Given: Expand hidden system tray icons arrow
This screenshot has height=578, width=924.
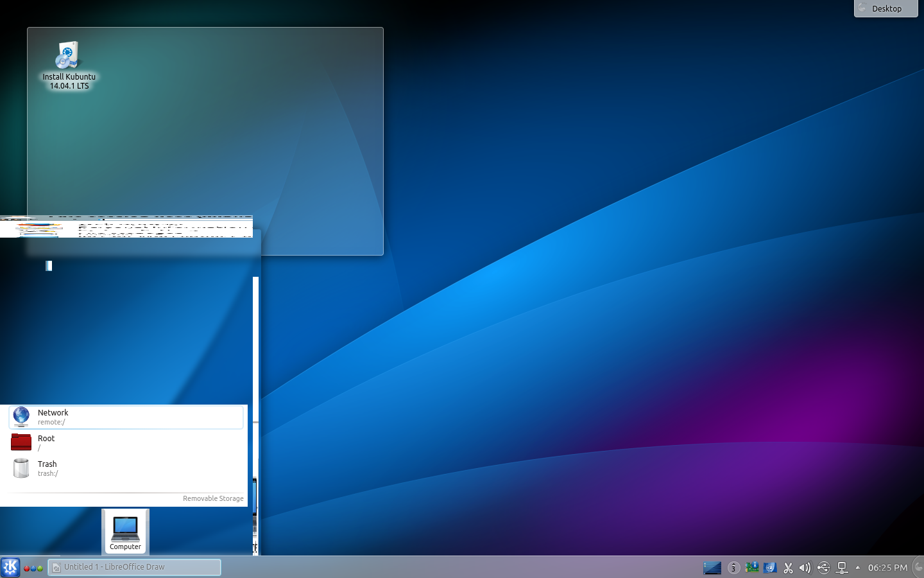Looking at the screenshot, I should tap(858, 568).
